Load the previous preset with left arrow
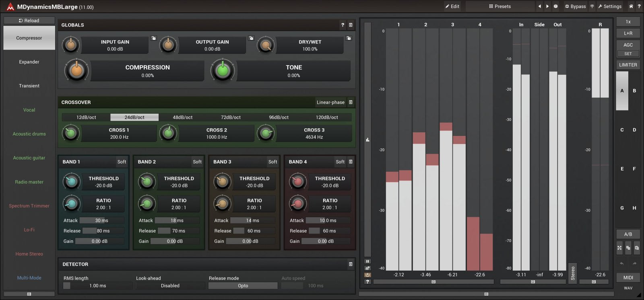The width and height of the screenshot is (644, 300). (540, 6)
